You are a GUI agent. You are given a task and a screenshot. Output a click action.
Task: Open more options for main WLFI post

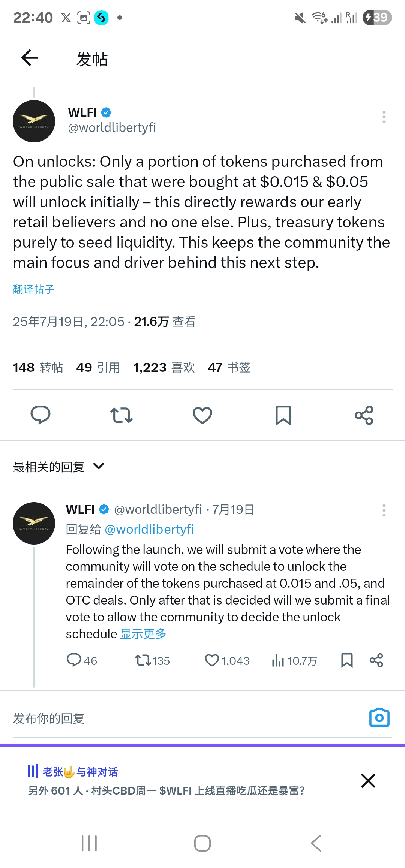(x=384, y=117)
